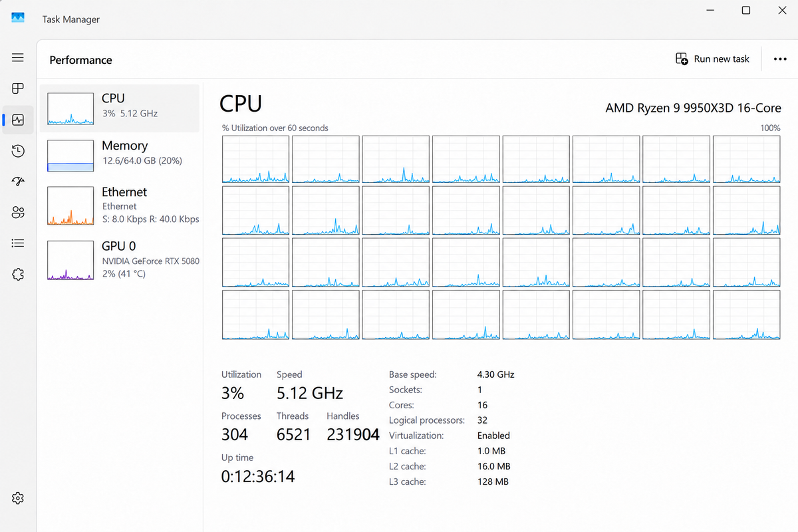Click the Memory usage mini graph
Screen dimensions: 798x532
coord(70,156)
